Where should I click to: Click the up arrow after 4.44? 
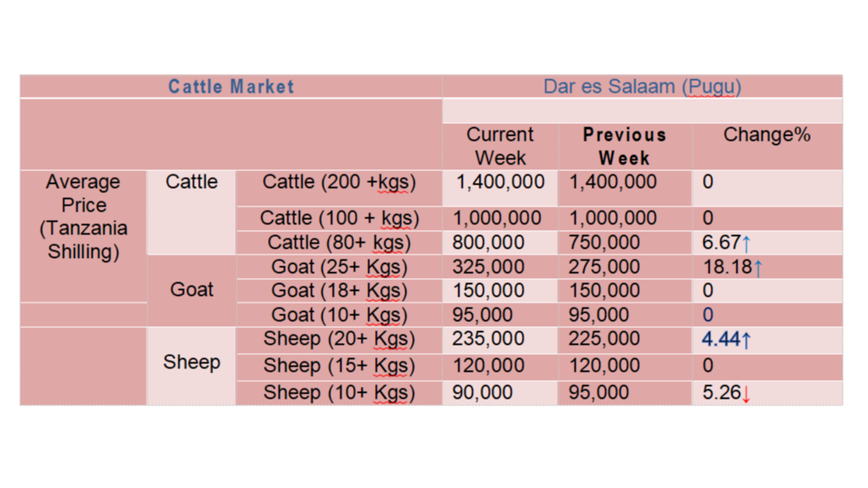point(746,340)
